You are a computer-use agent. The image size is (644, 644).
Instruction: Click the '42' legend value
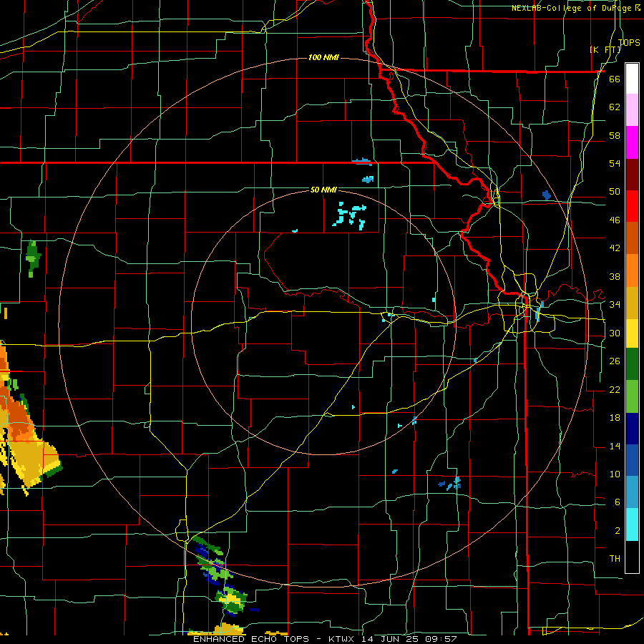coord(615,248)
